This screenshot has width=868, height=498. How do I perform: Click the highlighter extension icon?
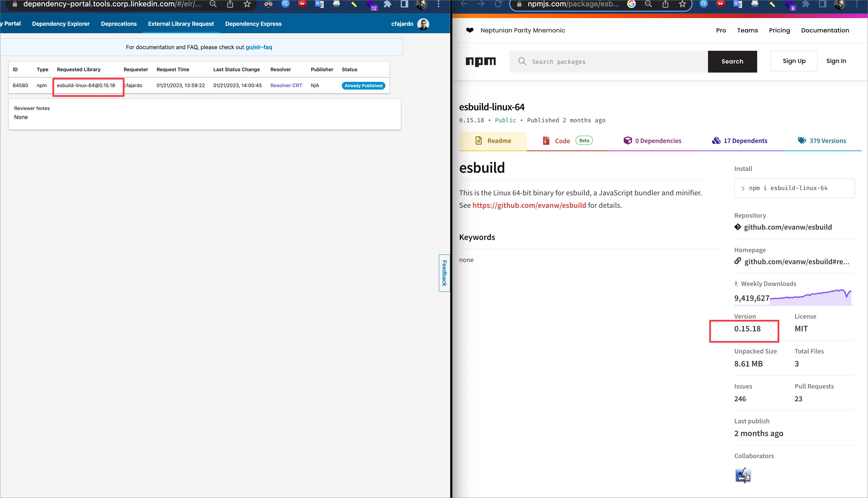click(354, 4)
